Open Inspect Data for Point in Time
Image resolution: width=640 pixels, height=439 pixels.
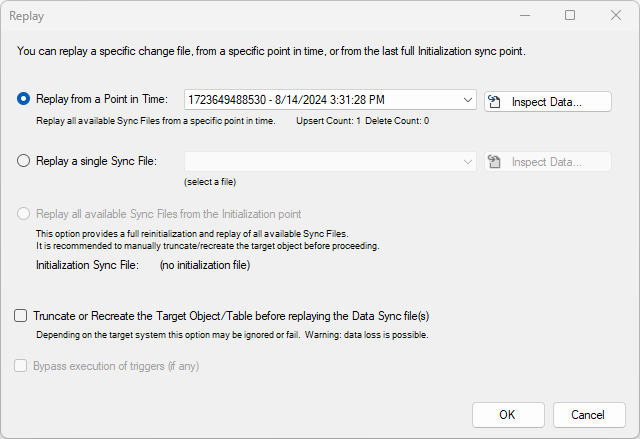coord(548,102)
